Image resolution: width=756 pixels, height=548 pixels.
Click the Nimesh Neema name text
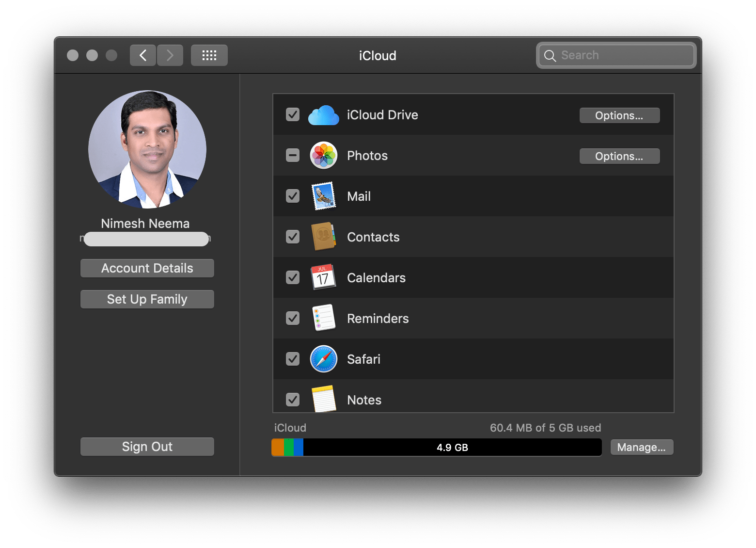coord(145,224)
